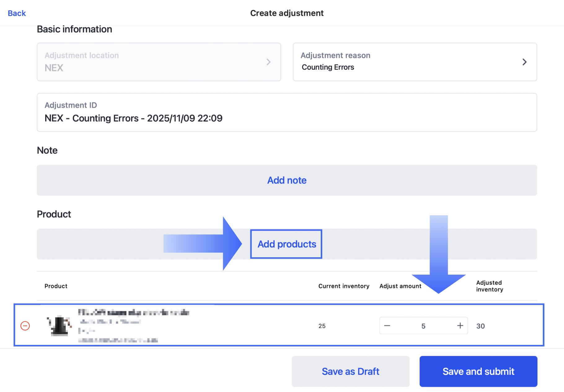Click Save and submit
The width and height of the screenshot is (564, 392).
tap(478, 371)
